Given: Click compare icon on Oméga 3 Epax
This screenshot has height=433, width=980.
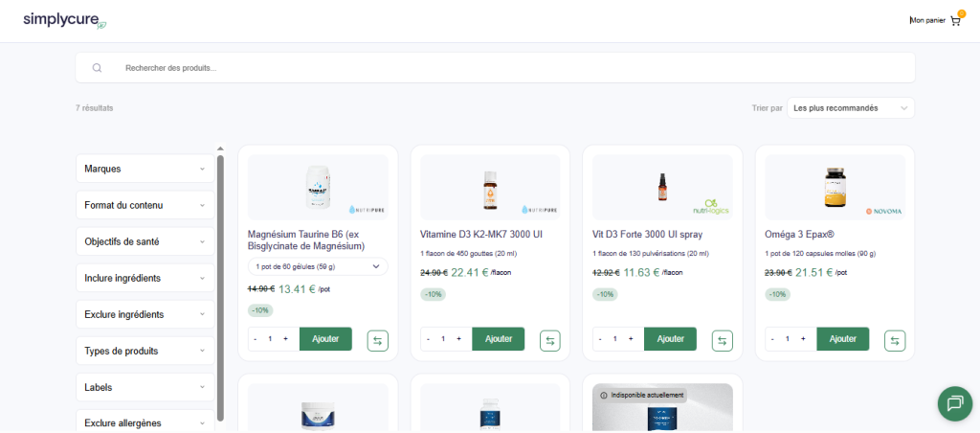Looking at the screenshot, I should [895, 340].
